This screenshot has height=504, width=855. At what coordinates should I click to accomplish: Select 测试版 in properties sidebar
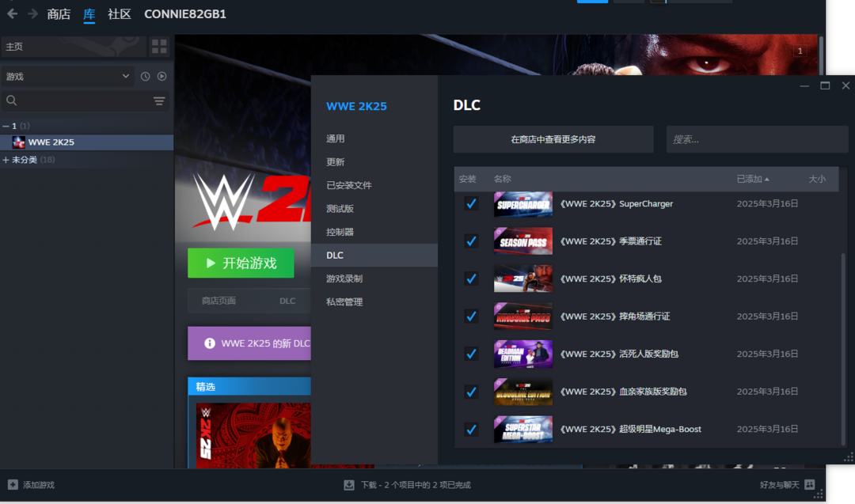click(374, 209)
